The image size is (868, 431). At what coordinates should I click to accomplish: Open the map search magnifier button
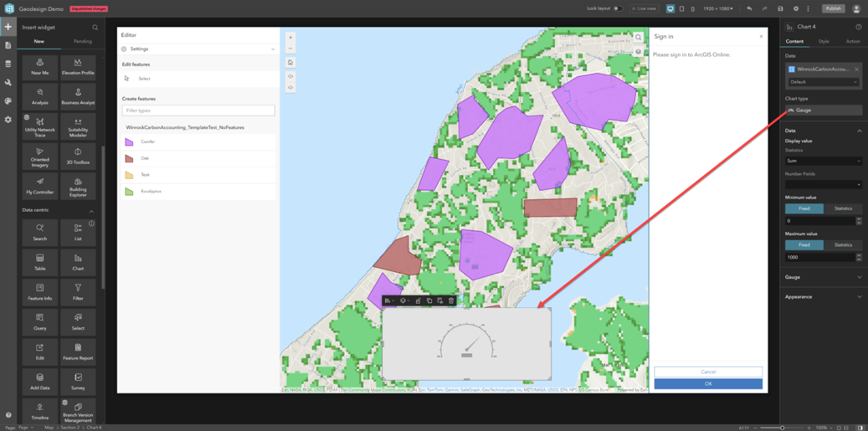click(639, 38)
